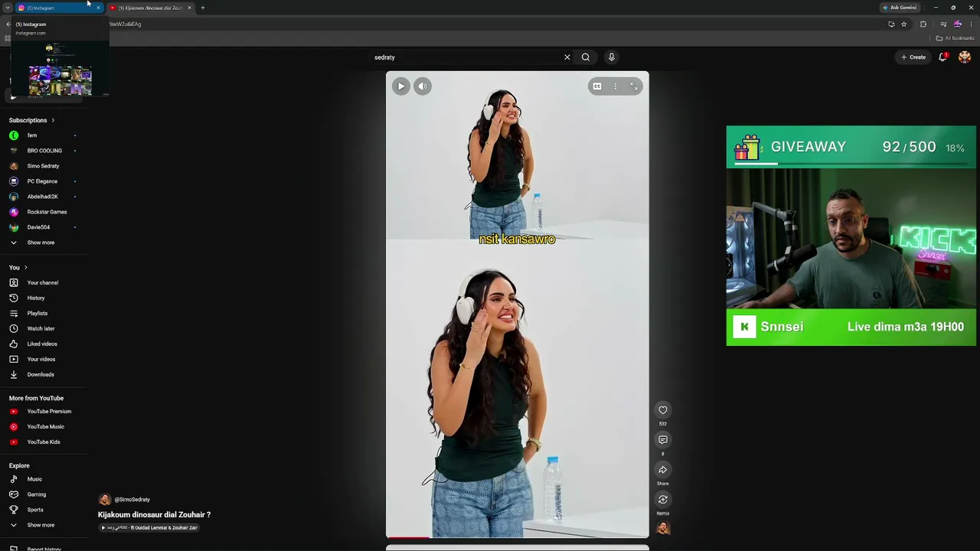This screenshot has height=551, width=980.
Task: Click the install app icon in address bar
Action: [x=891, y=24]
